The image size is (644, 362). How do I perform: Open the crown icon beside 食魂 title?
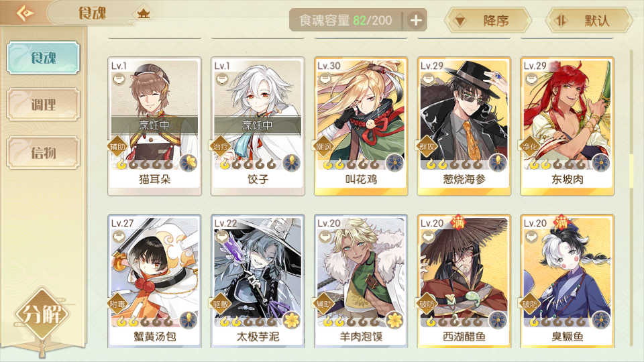pyautogui.click(x=144, y=14)
